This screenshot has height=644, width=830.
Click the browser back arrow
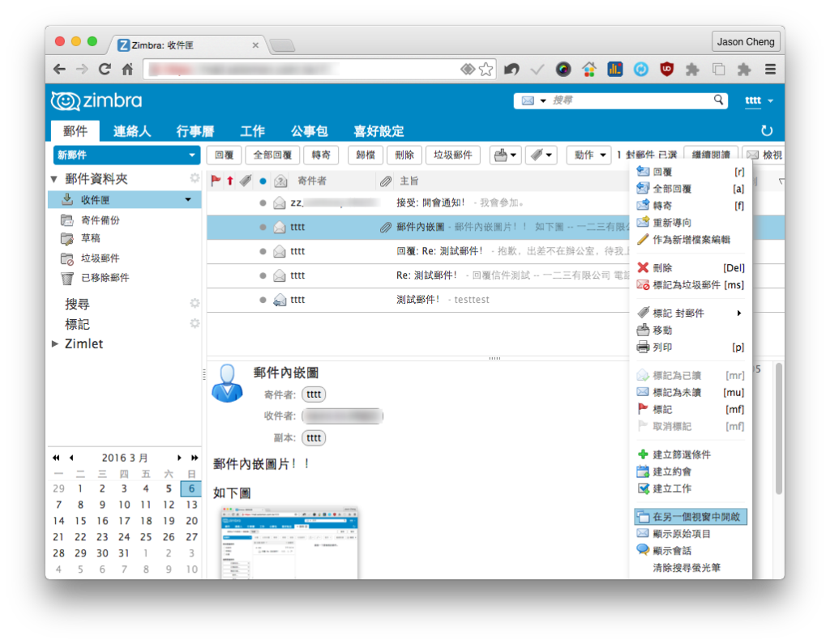pos(60,70)
